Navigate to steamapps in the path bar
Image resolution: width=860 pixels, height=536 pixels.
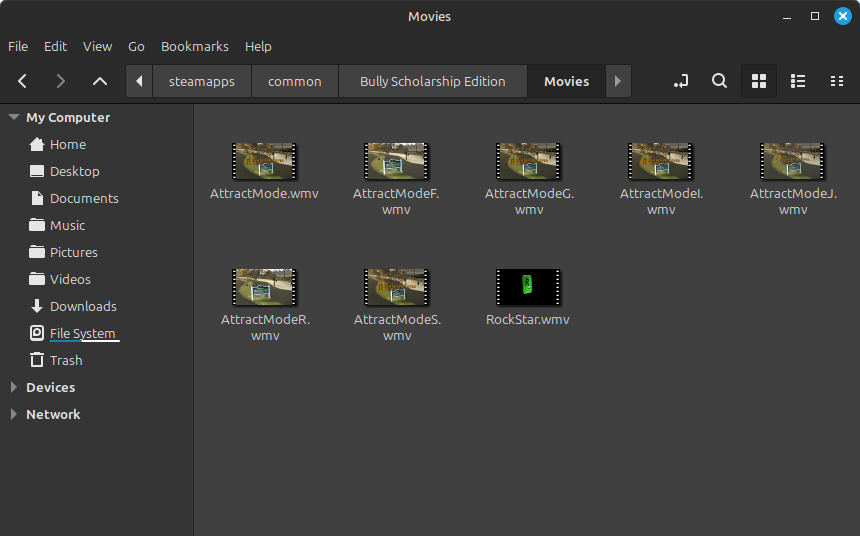(x=202, y=81)
